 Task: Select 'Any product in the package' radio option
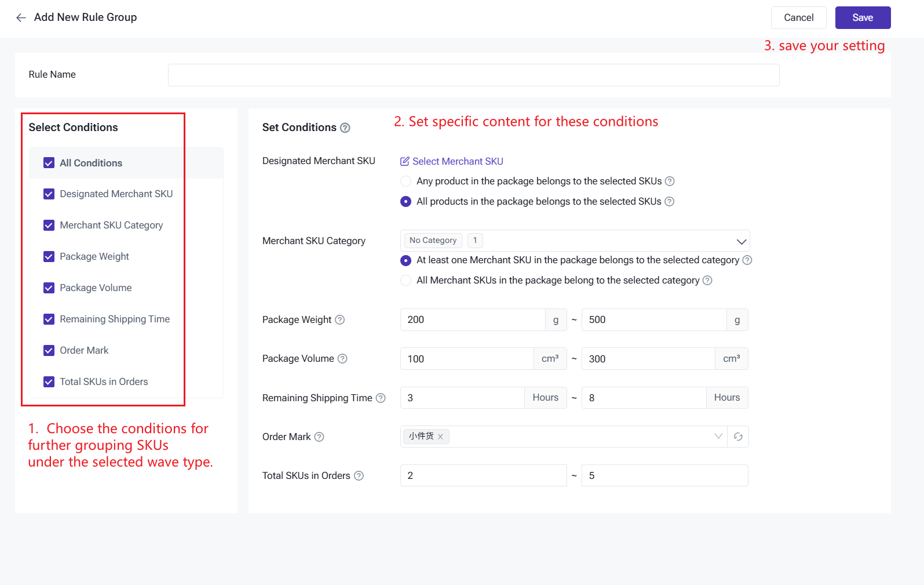(x=406, y=181)
